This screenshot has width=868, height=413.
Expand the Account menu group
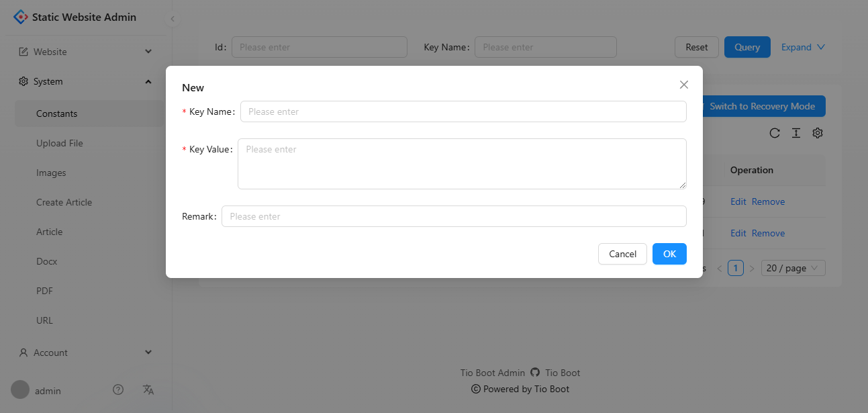coord(84,353)
